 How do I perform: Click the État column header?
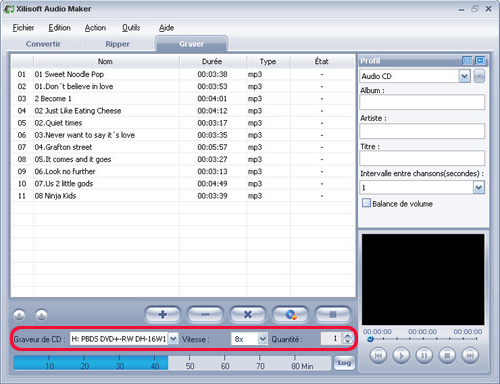322,61
